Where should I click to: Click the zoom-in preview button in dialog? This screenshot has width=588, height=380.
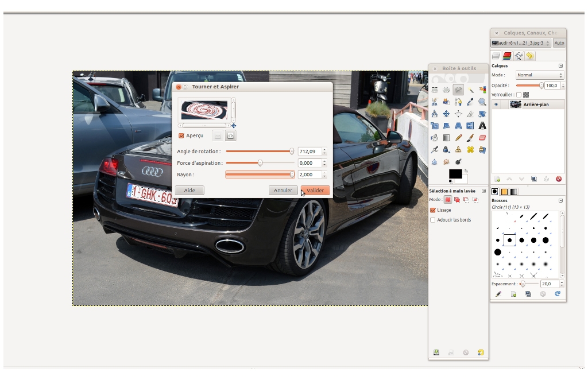230,136
